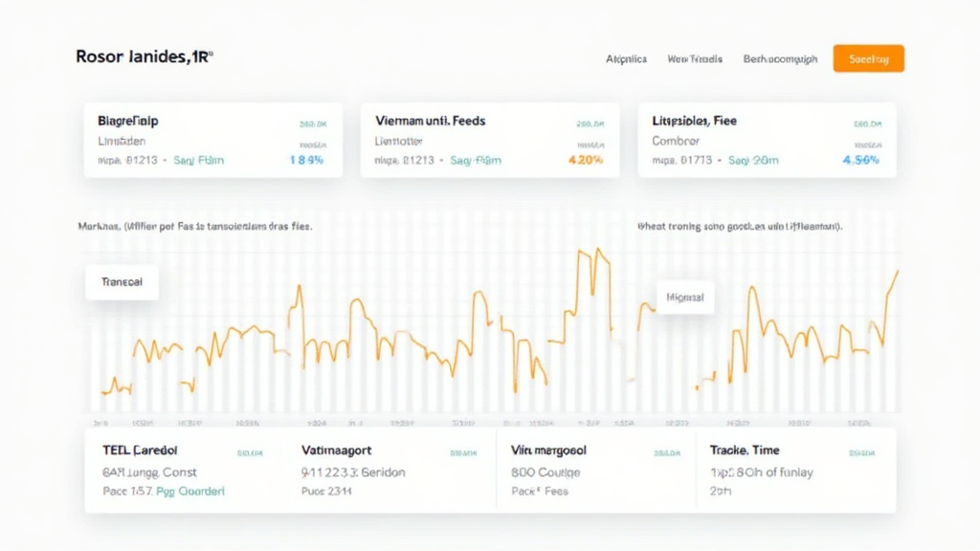The image size is (980, 551).
Task: Select the Litpsibles, Fiee card title
Action: pyautogui.click(x=694, y=121)
